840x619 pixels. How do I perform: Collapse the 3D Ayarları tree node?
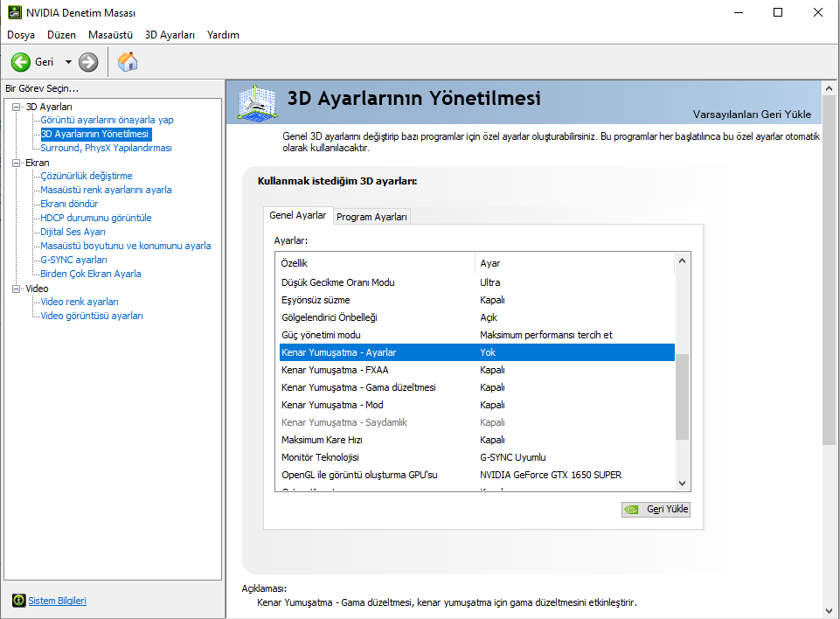17,107
